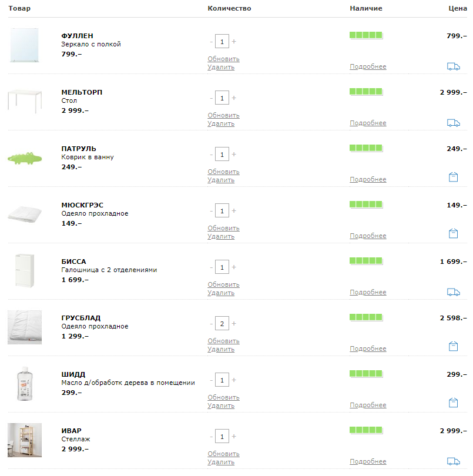This screenshot has height=476, width=473.
Task: Increase quantity of ФУЛЛЕН with plus
Action: 234,41
